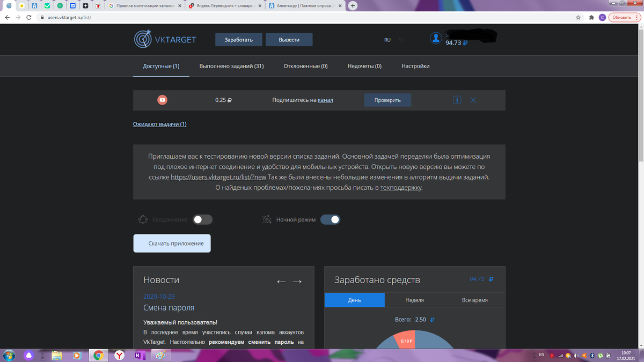Click the notifications bell icon
The height and width of the screenshot is (362, 644).
click(143, 219)
